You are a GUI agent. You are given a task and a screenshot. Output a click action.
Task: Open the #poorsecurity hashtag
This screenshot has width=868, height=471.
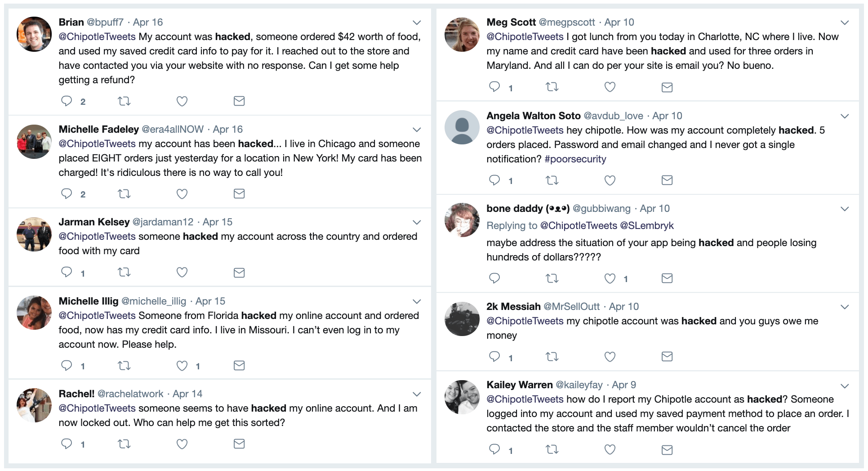coord(575,159)
